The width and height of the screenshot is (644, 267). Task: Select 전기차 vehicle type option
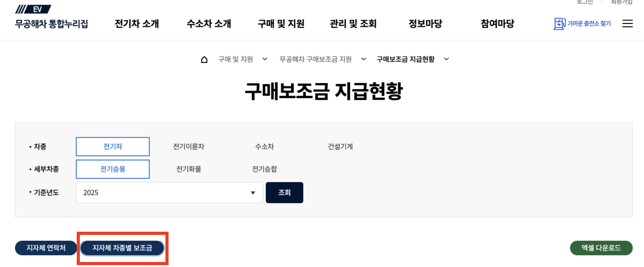(113, 146)
